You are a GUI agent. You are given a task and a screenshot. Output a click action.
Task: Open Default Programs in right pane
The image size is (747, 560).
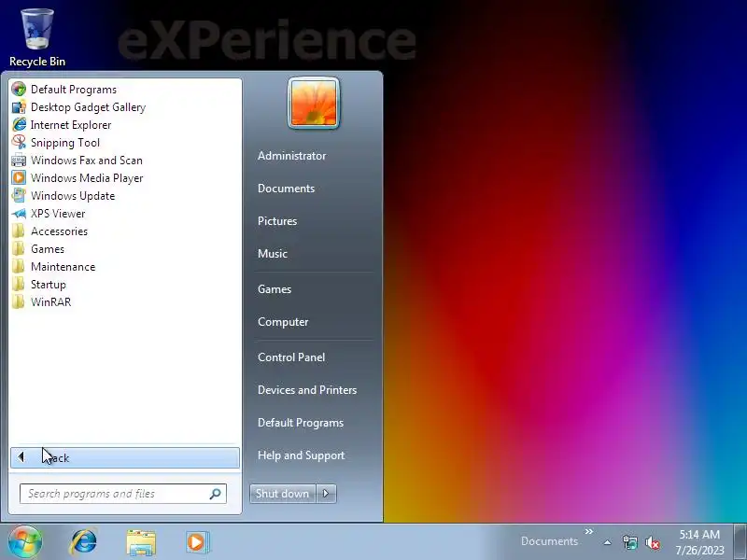tap(301, 423)
